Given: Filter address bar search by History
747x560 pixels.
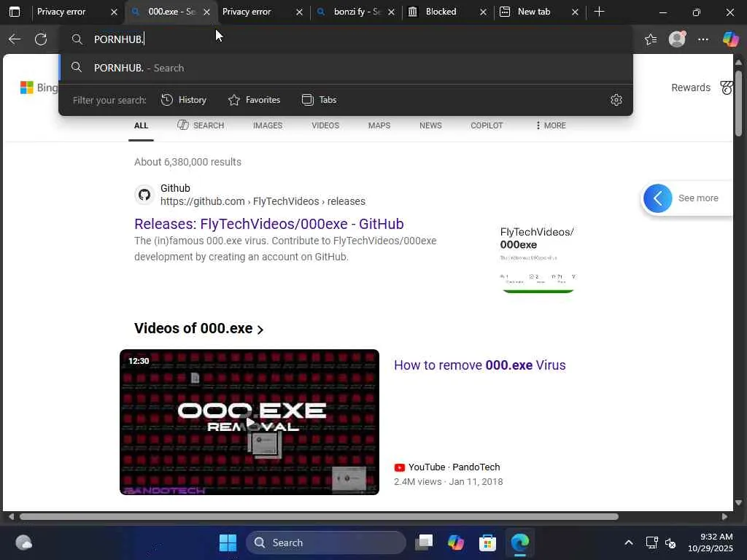Looking at the screenshot, I should (x=183, y=100).
